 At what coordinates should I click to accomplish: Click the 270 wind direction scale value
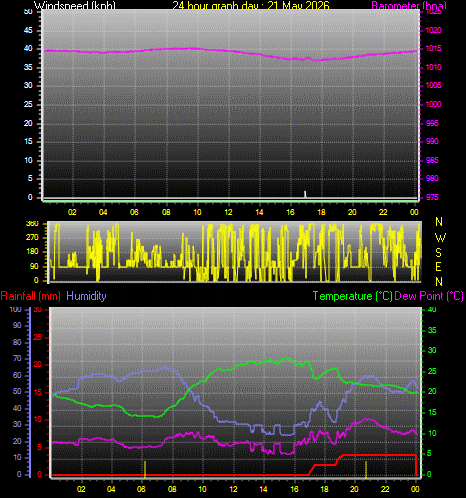(x=32, y=237)
